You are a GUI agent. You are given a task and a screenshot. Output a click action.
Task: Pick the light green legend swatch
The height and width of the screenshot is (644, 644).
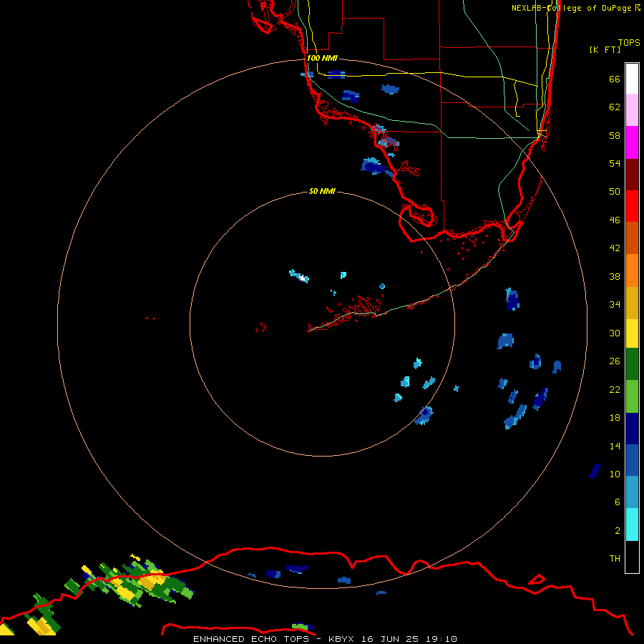pos(632,396)
